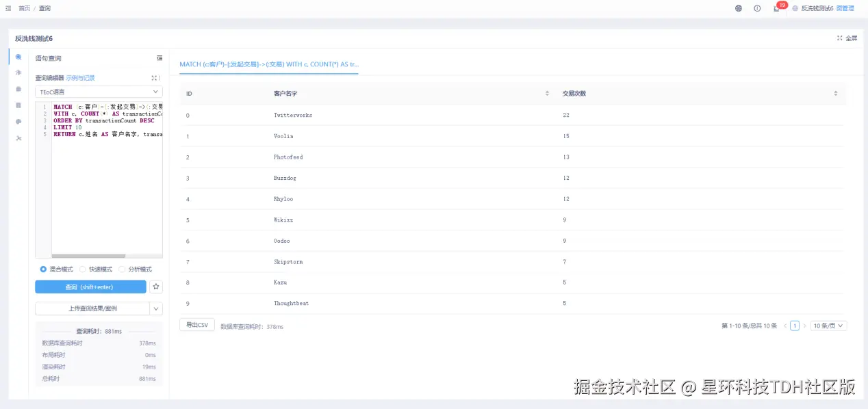This screenshot has height=409, width=868.
Task: Click the Photofeed cell
Action: pyautogui.click(x=288, y=157)
